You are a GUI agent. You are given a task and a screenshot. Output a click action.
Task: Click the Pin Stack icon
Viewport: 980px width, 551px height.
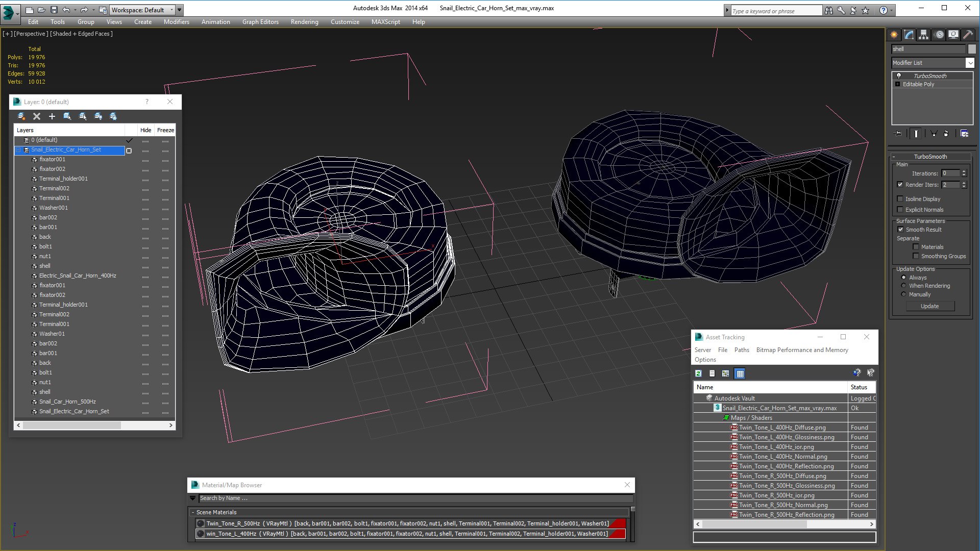tap(898, 134)
